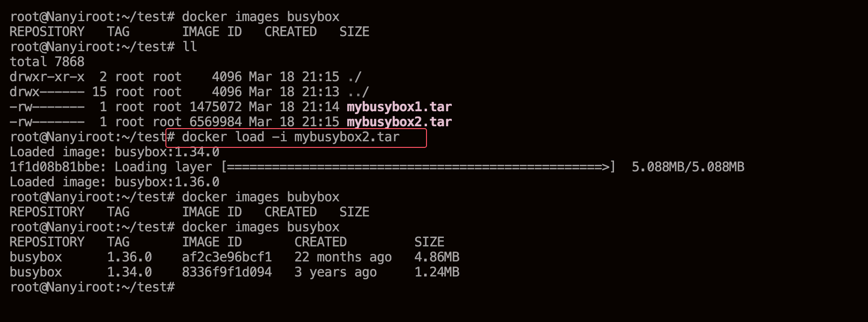
Task: Click 'Loaded image: busybox:1.34.0' line
Action: click(x=114, y=152)
